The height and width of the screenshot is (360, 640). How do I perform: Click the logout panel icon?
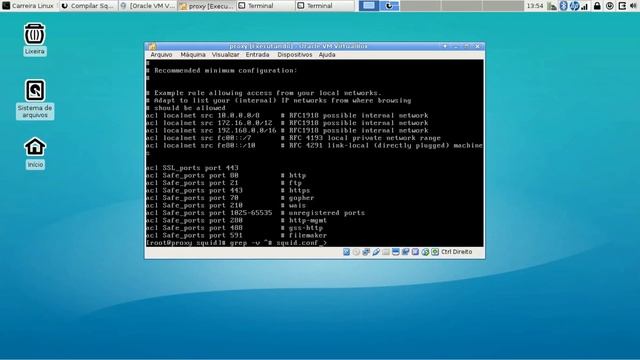(622, 6)
